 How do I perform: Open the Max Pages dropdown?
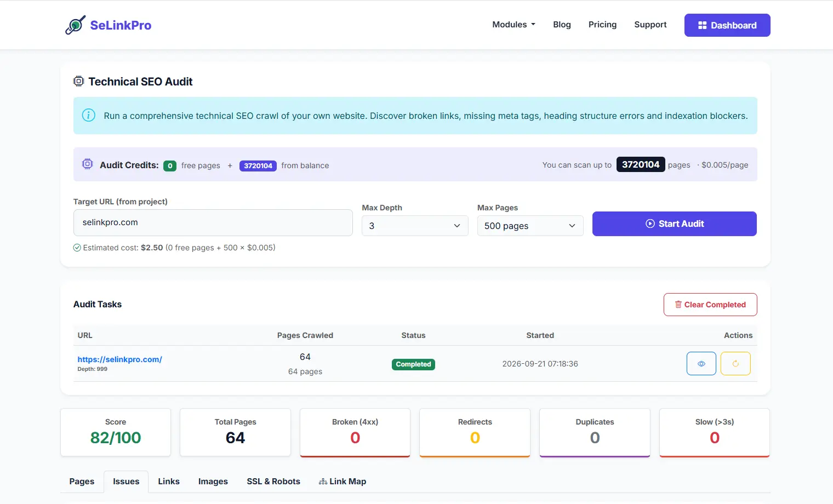(x=530, y=226)
